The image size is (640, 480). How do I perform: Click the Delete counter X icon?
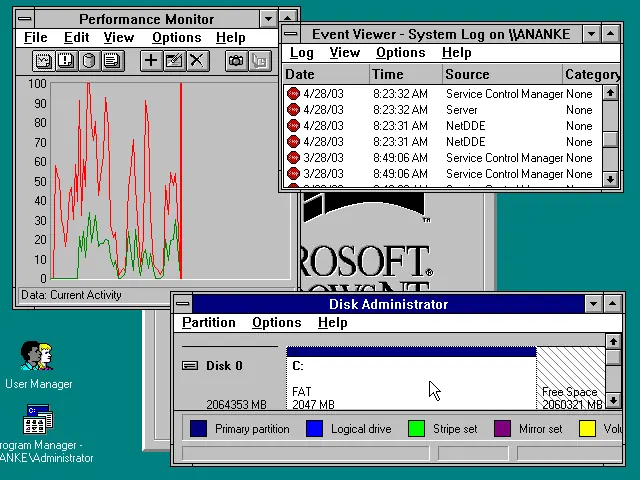[x=196, y=61]
